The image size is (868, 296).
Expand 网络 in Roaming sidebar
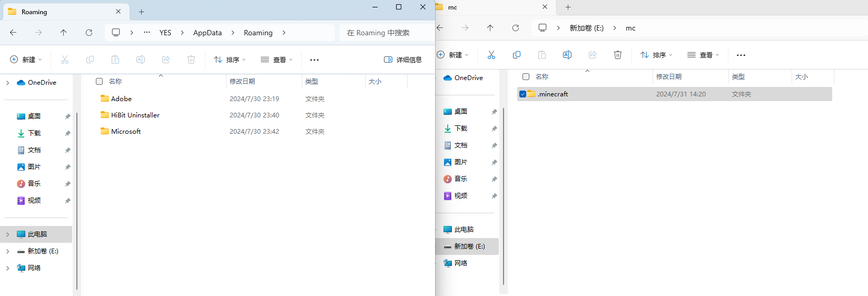click(7, 268)
